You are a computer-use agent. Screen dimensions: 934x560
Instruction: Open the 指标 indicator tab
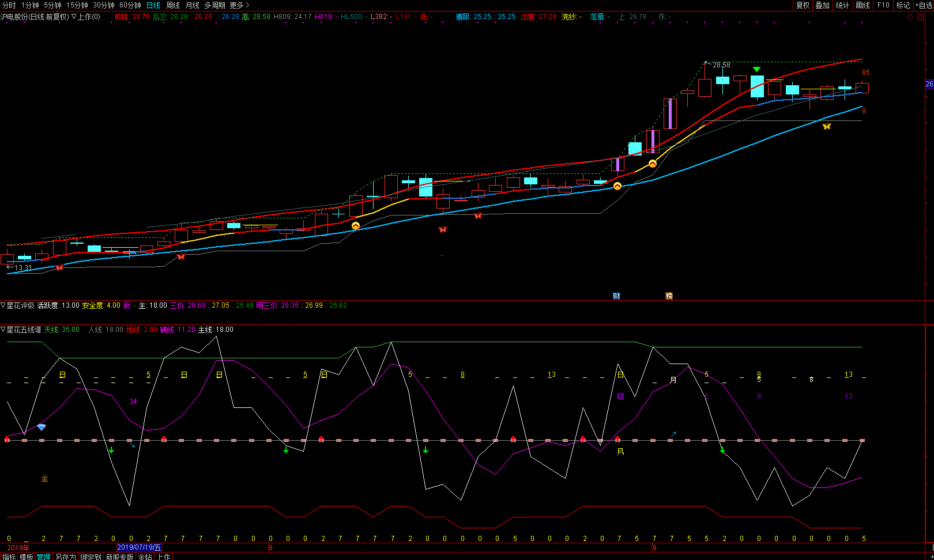click(9, 557)
